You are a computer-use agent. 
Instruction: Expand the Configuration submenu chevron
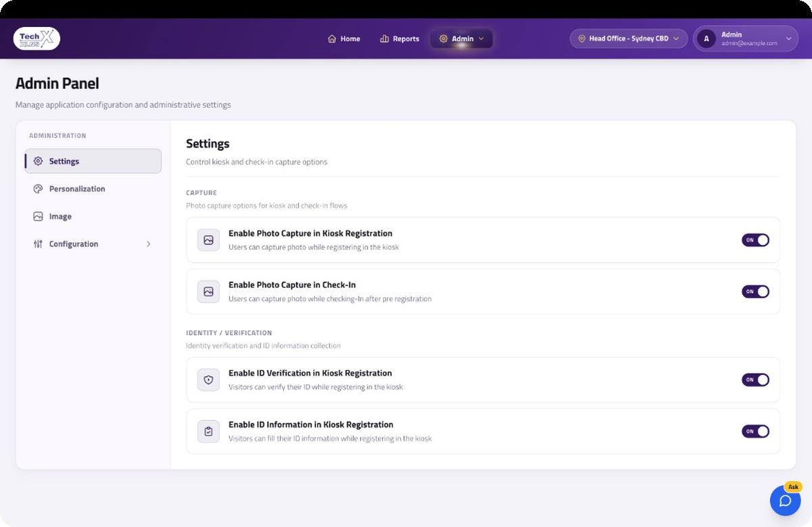(x=149, y=244)
